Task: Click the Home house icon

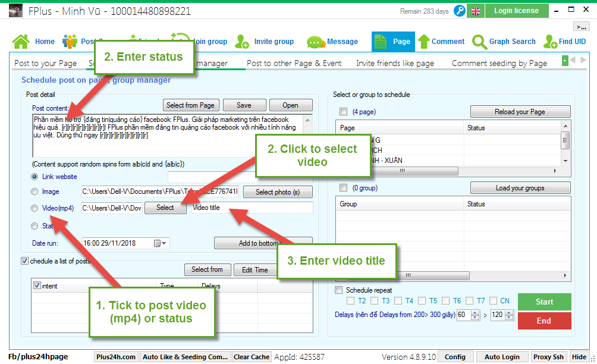Action: click(x=21, y=42)
